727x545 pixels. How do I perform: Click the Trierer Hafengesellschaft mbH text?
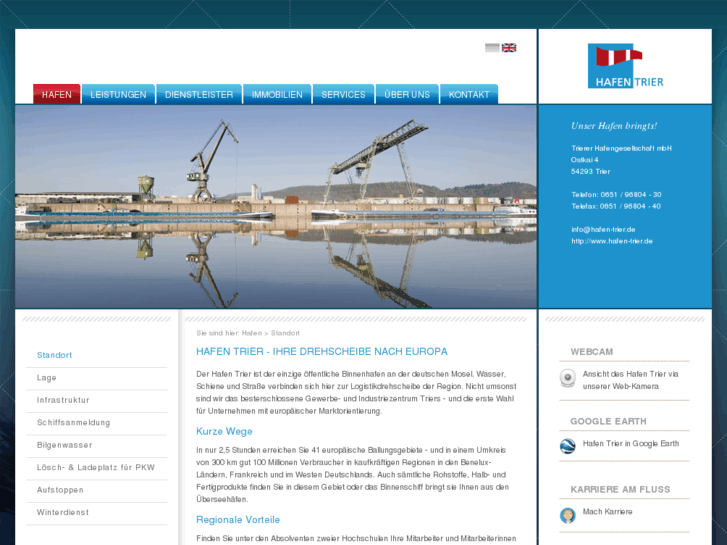(x=621, y=148)
